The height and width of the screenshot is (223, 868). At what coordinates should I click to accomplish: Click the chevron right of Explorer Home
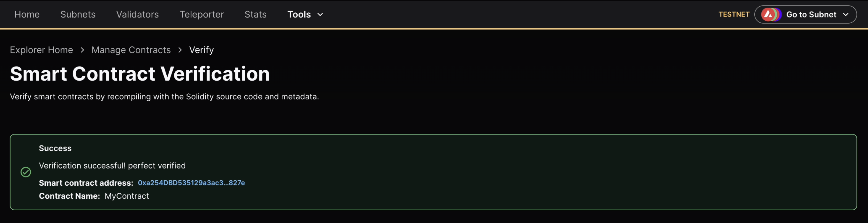point(82,50)
